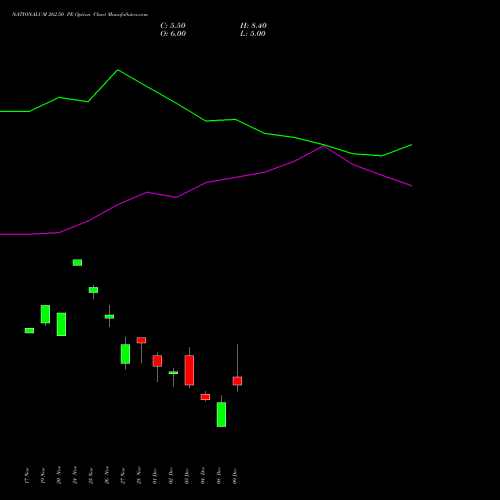The height and width of the screenshot is (500, 500).
Task: Click the high value H: 8.40
Action: click(x=253, y=26)
